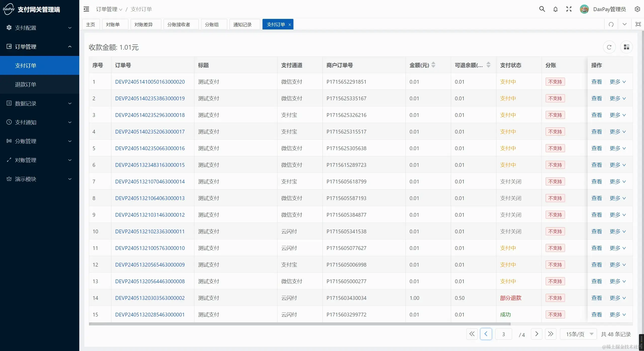
Task: Select 退款订单 in the sidebar menu
Action: pos(26,84)
